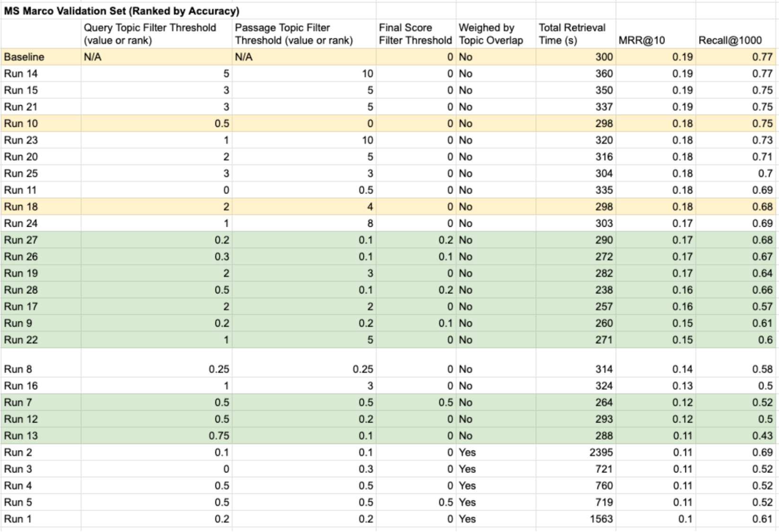
Task: Select the highlighted 'Run 18' row label
Action: coord(21,207)
